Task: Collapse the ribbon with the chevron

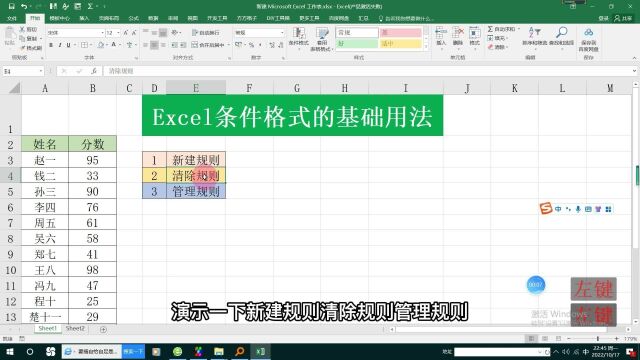Action: pyautogui.click(x=634, y=58)
